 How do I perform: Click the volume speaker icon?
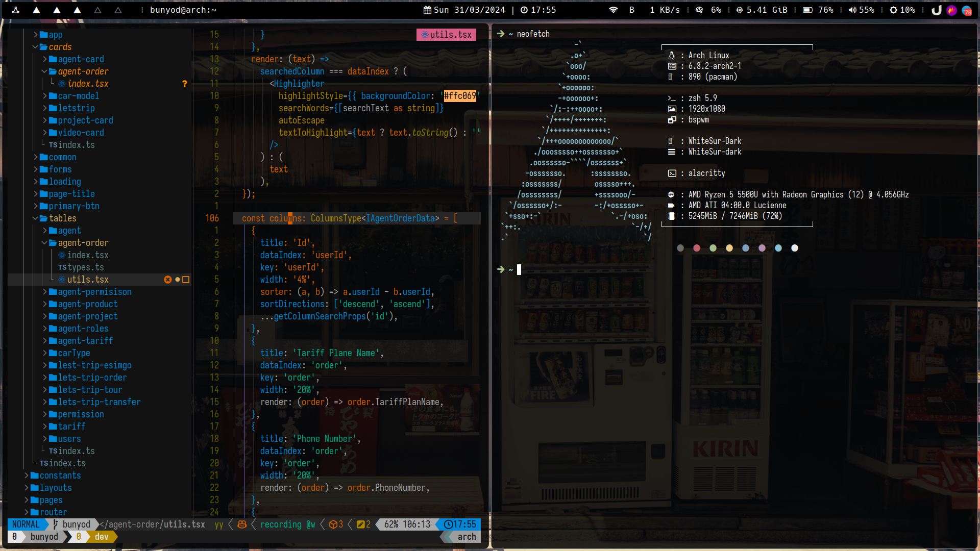tap(852, 10)
